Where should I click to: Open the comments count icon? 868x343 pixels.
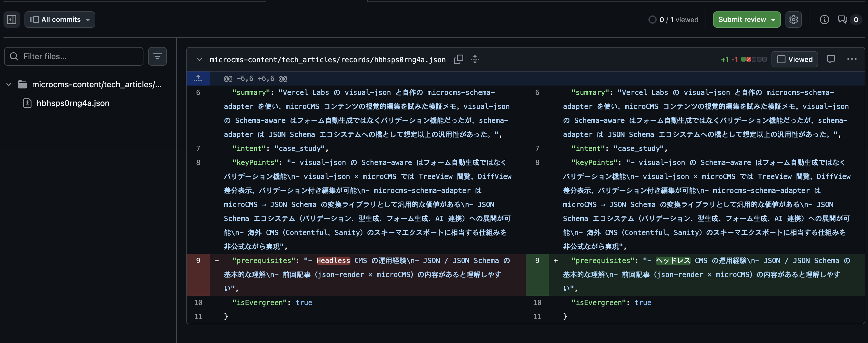[842, 20]
